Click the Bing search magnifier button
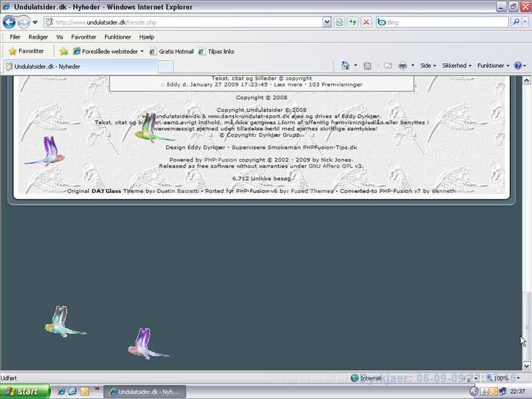 516,22
